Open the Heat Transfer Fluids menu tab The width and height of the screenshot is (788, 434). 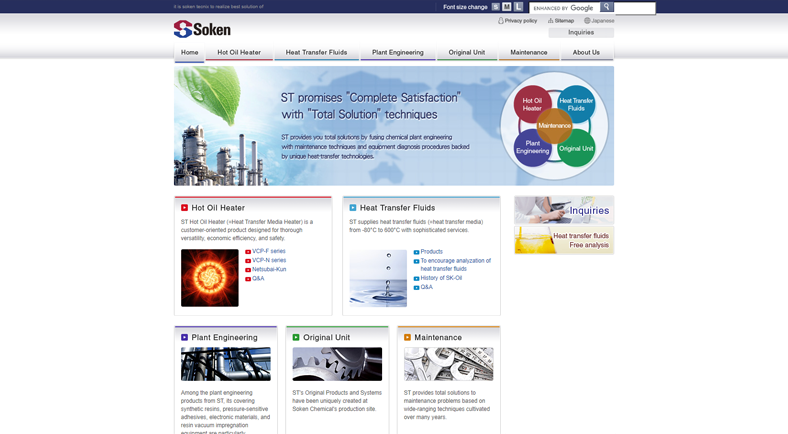317,53
